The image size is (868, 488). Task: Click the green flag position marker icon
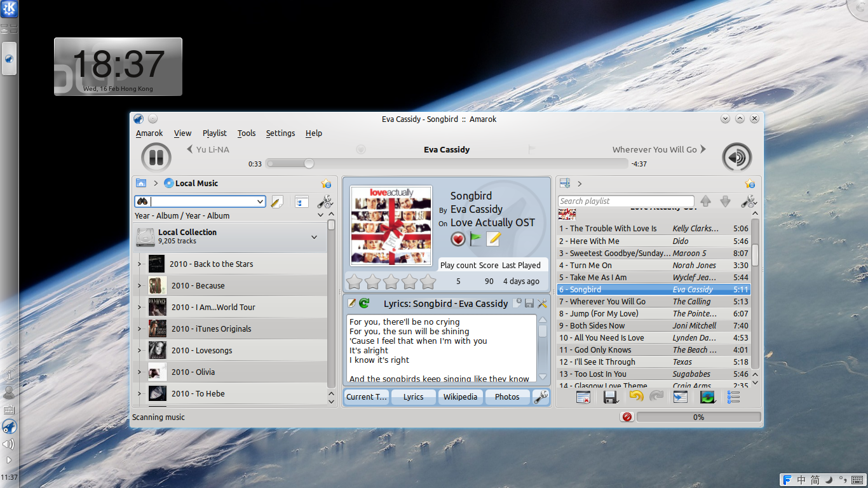click(x=475, y=239)
